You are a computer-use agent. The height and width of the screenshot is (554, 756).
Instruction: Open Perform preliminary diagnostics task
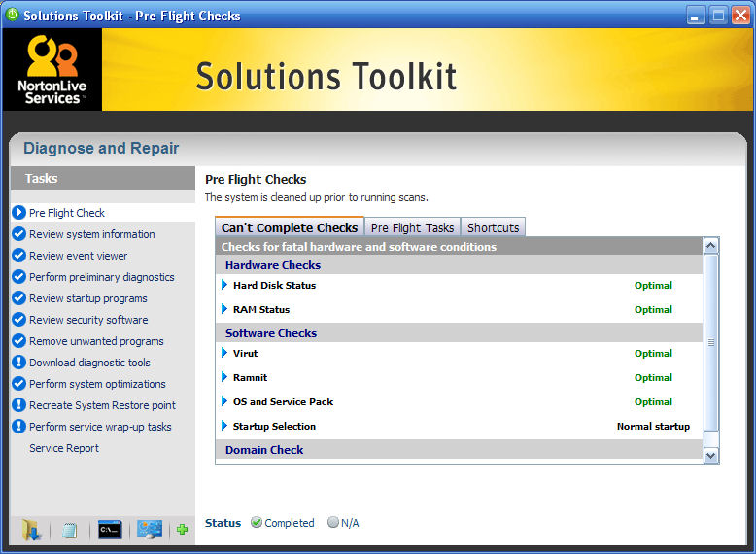pos(102,277)
